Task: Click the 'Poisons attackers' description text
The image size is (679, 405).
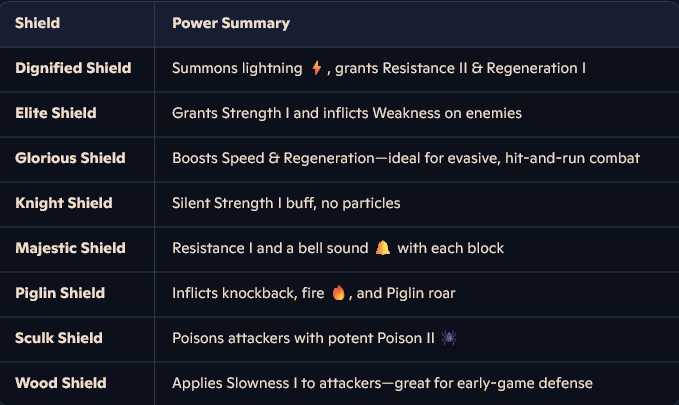Action: 303,338
